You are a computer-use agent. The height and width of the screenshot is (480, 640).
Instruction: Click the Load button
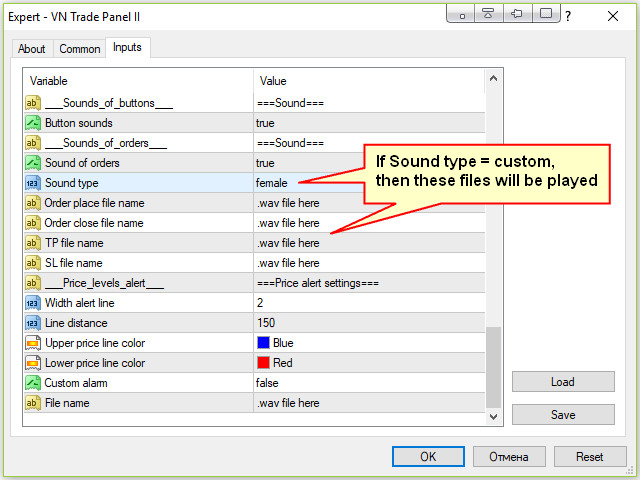(563, 382)
